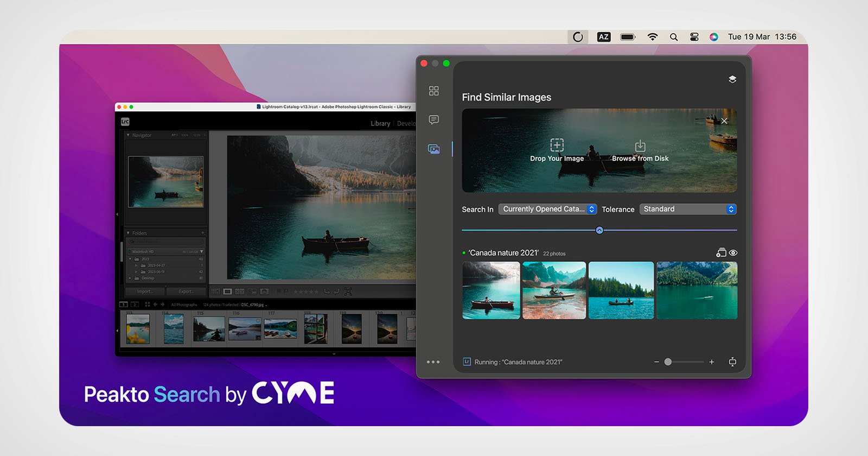
Task: Switch to Loupe view in Lightroom toolbar
Action: point(227,292)
